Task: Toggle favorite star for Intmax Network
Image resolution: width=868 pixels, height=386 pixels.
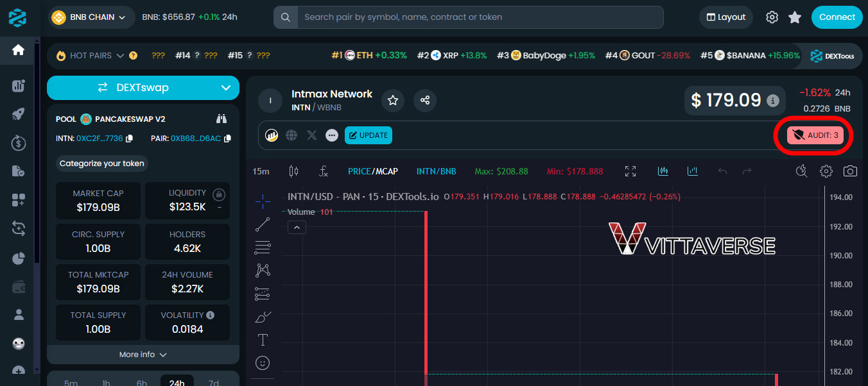Action: [392, 100]
